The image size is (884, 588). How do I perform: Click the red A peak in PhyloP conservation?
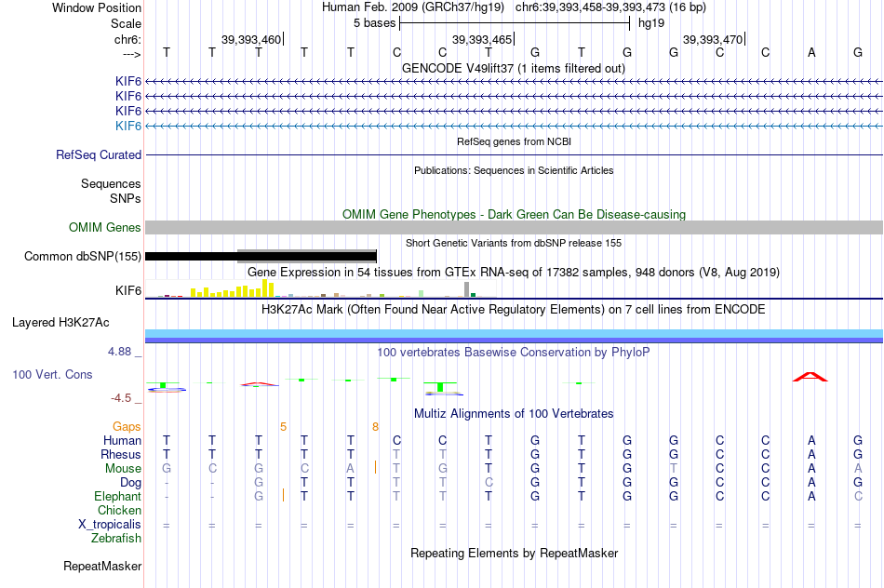[810, 377]
